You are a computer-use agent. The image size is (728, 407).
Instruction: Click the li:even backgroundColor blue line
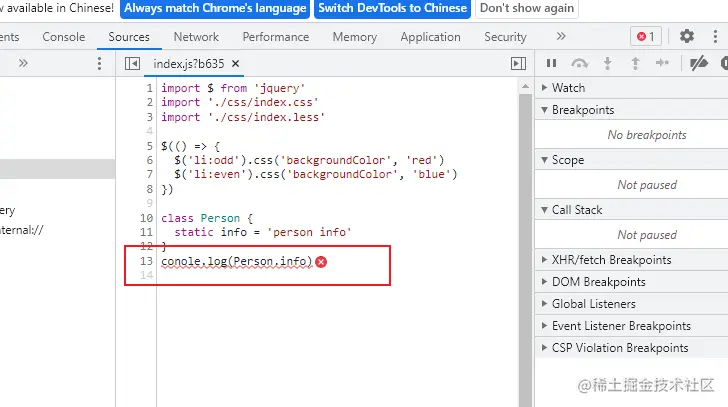click(316, 174)
